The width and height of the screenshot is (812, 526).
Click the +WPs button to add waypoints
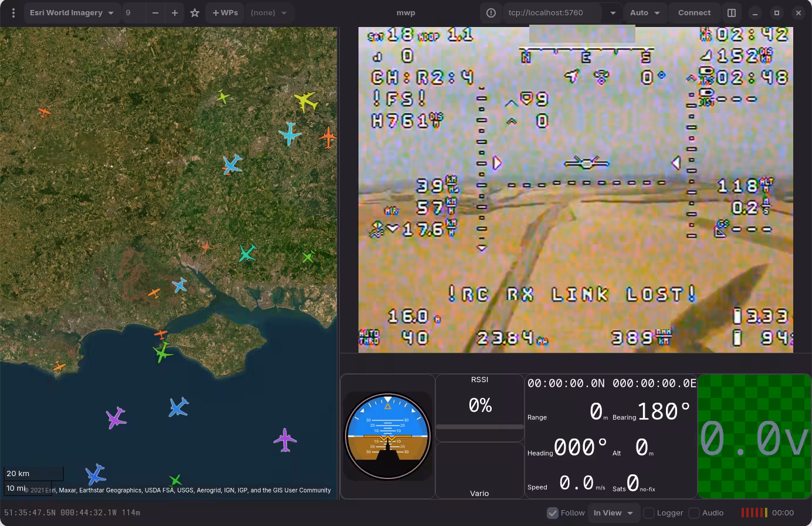(x=224, y=12)
